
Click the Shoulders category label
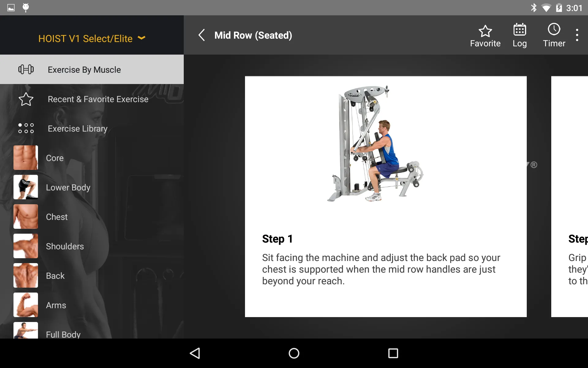tap(65, 246)
